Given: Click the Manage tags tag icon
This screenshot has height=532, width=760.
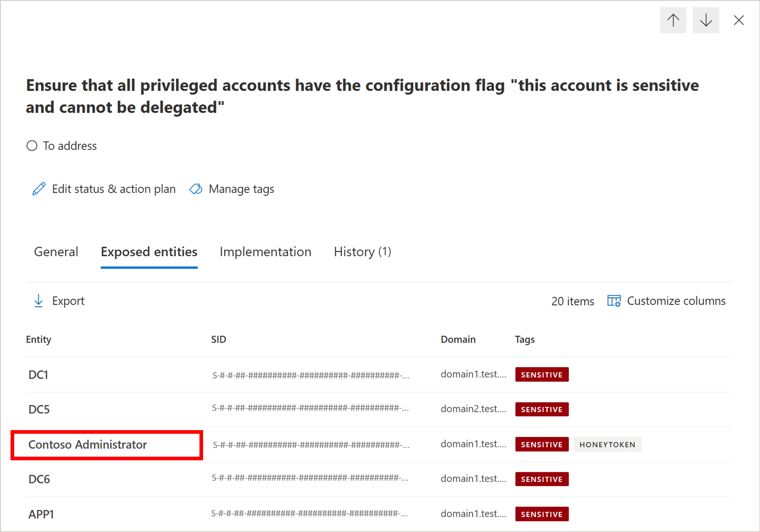Looking at the screenshot, I should [196, 189].
